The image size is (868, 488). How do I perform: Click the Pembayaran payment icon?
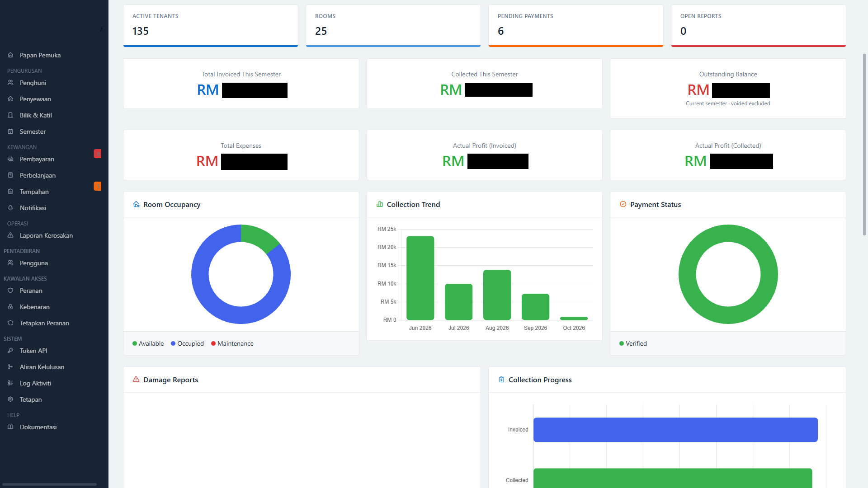[10, 159]
